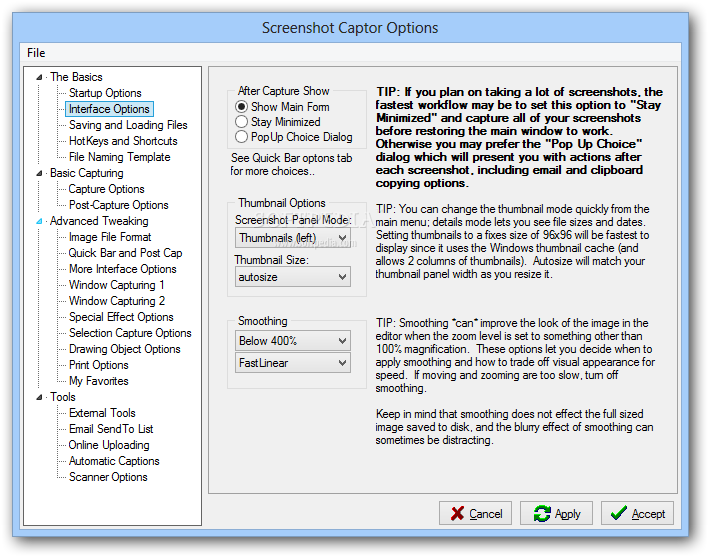Image resolution: width=709 pixels, height=557 pixels.
Task: Select File Naming Template entry
Action: click(x=119, y=157)
